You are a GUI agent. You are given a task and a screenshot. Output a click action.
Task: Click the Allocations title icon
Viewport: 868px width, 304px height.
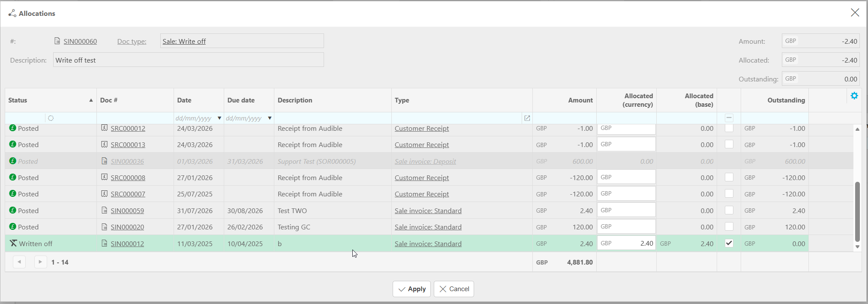point(12,13)
